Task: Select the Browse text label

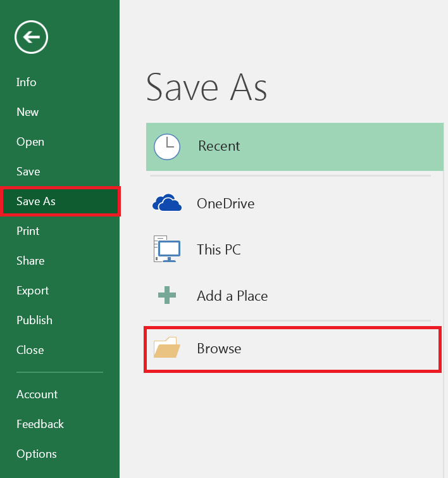Action: pyautogui.click(x=219, y=349)
